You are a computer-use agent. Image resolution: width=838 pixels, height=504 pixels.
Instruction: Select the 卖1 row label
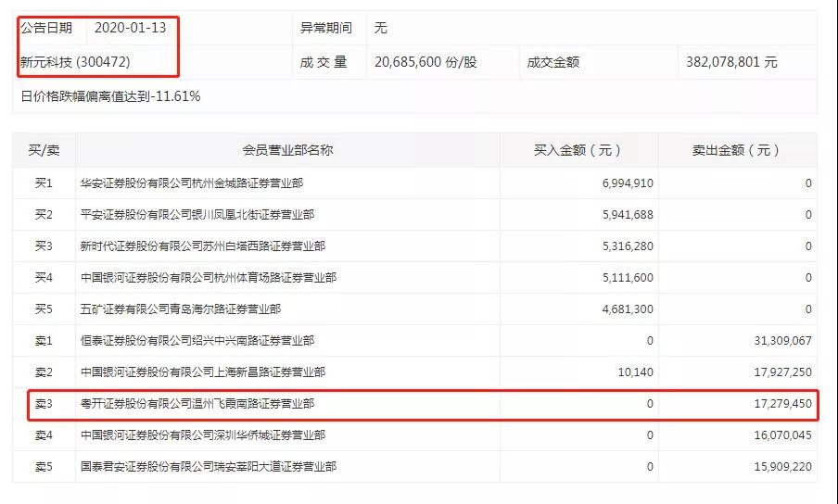pyautogui.click(x=44, y=341)
